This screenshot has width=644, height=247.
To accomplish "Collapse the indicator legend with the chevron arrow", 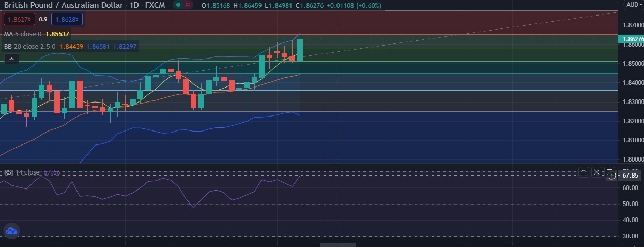I will click(11, 59).
